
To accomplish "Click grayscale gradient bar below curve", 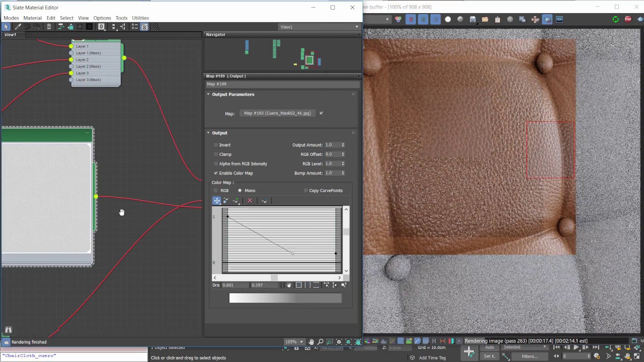I will [x=285, y=298].
